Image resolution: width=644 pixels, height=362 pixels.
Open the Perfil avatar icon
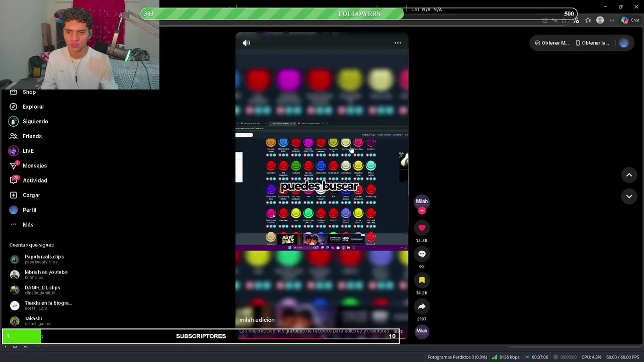coord(14,210)
